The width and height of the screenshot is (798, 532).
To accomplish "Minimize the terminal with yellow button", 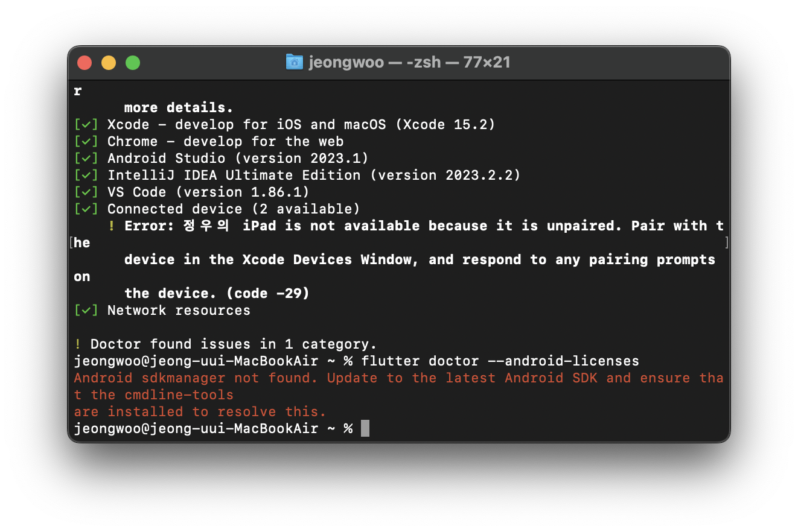I will (x=109, y=62).
